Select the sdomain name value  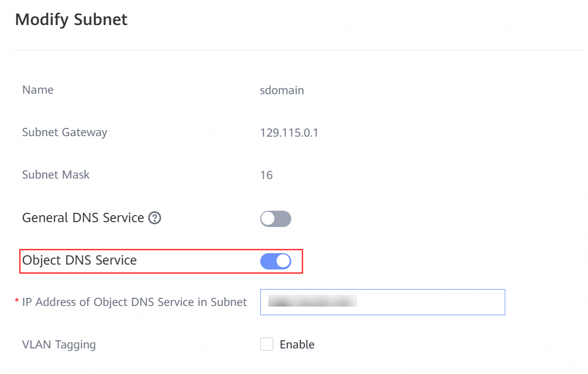[281, 90]
